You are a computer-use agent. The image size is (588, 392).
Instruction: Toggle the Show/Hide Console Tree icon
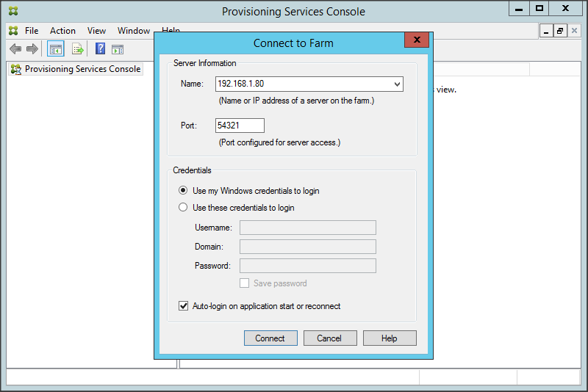(x=55, y=49)
